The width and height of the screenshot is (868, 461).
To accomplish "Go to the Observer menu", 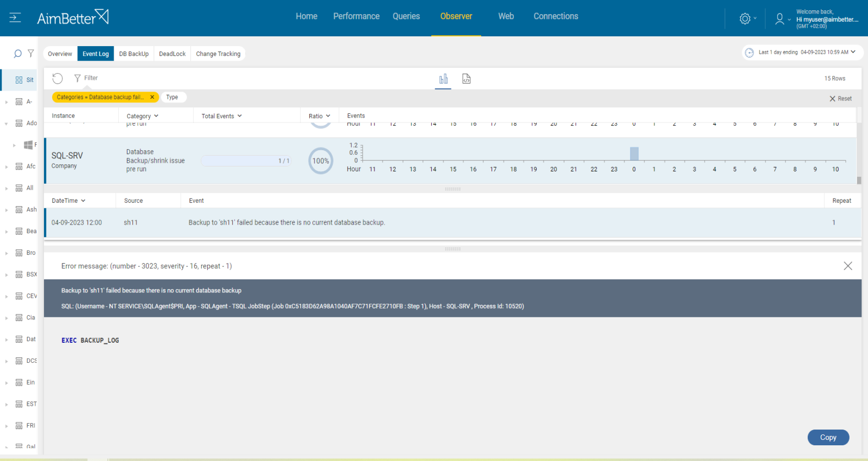I will [x=456, y=16].
